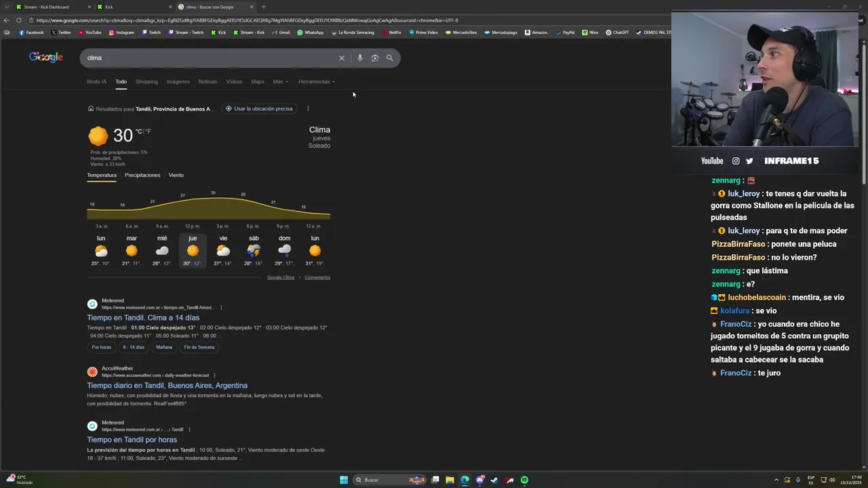Open options menu for AccuWeather result
This screenshot has width=868, height=488.
pos(214,375)
